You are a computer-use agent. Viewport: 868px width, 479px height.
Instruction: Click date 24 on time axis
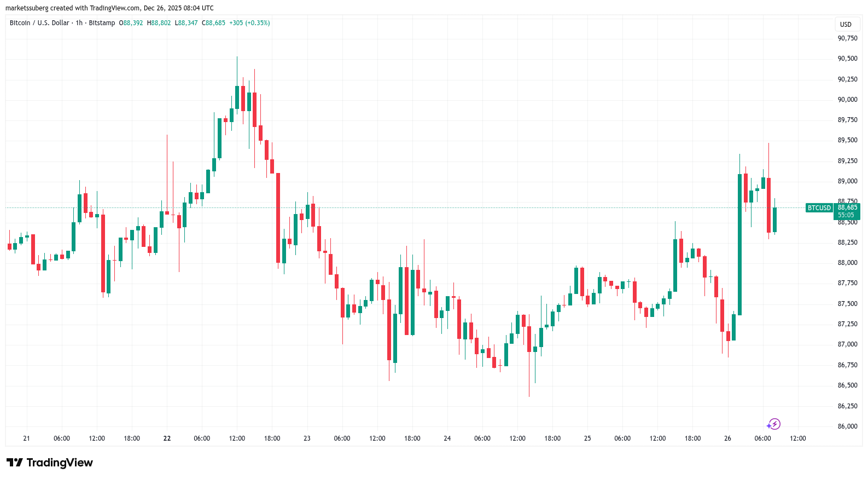click(x=447, y=438)
